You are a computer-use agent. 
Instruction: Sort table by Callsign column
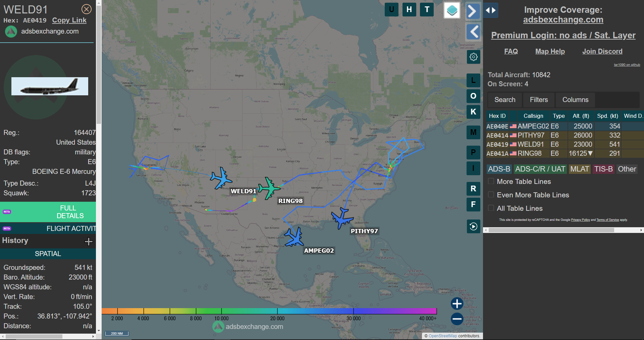[x=533, y=116]
